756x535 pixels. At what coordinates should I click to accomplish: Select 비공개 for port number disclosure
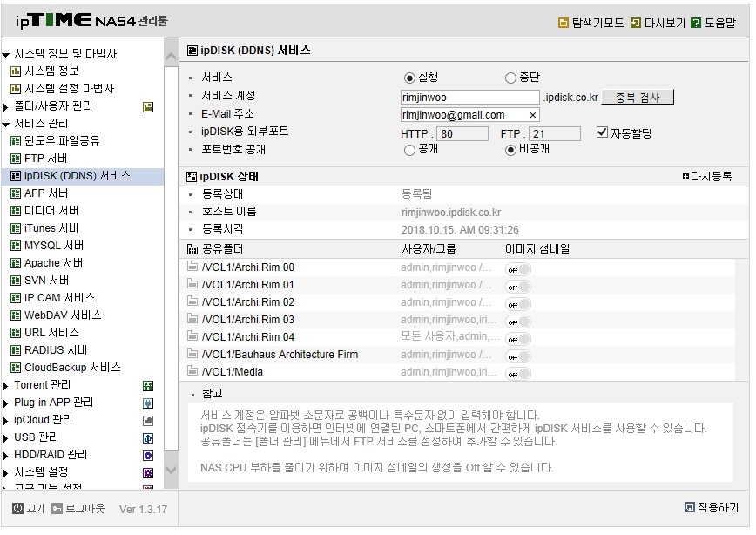pyautogui.click(x=510, y=150)
